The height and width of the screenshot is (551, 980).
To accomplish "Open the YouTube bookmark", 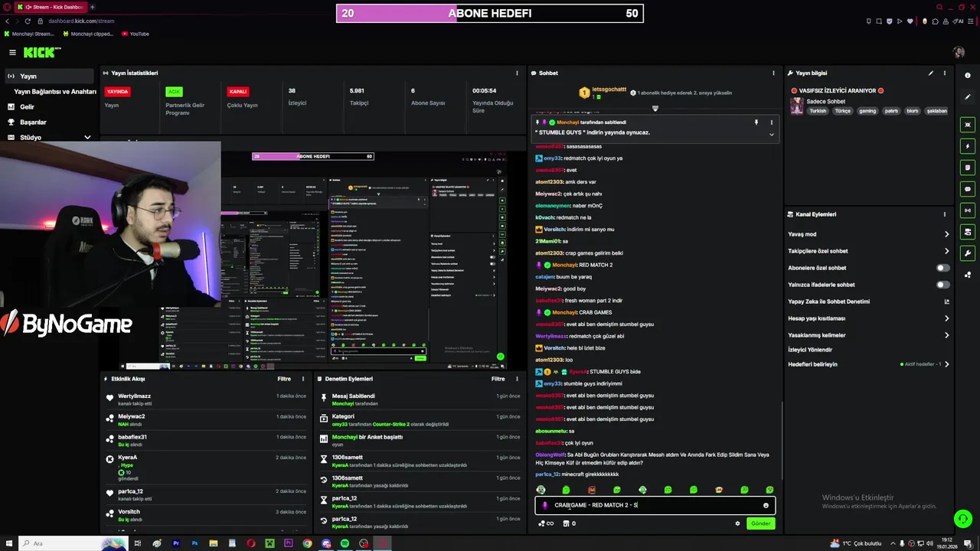I will tap(135, 34).
